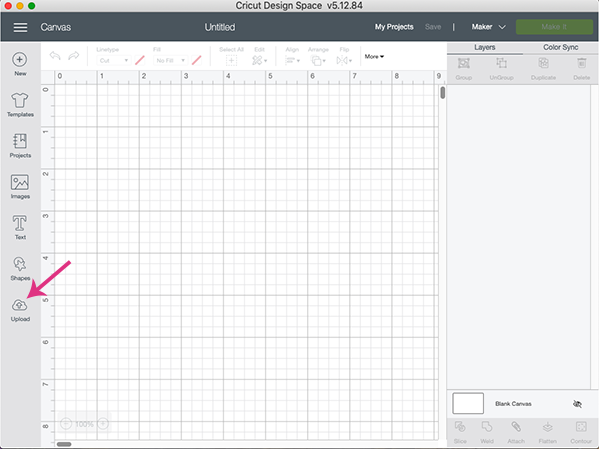Switch to the Layers tab

tap(485, 47)
